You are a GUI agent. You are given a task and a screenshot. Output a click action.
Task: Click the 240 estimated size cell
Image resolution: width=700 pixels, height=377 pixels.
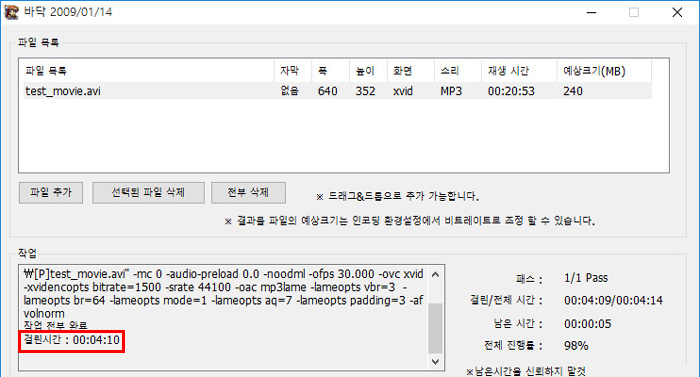pyautogui.click(x=573, y=91)
